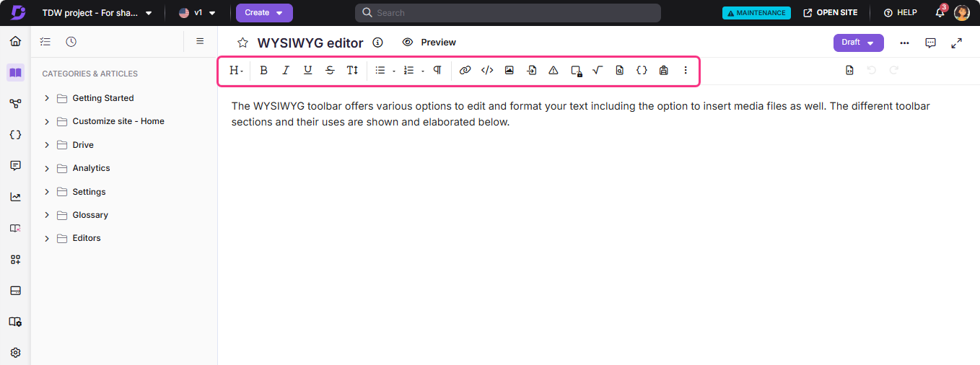The image size is (980, 365).
Task: Insert a hyperlink with the link icon
Action: (x=465, y=70)
